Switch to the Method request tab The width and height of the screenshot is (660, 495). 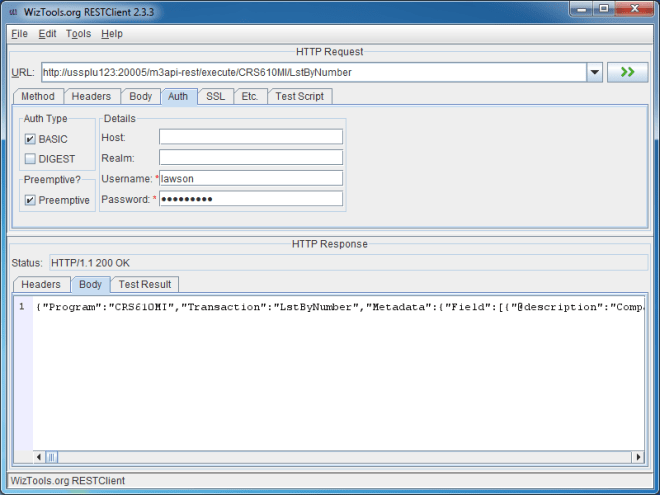(38, 97)
